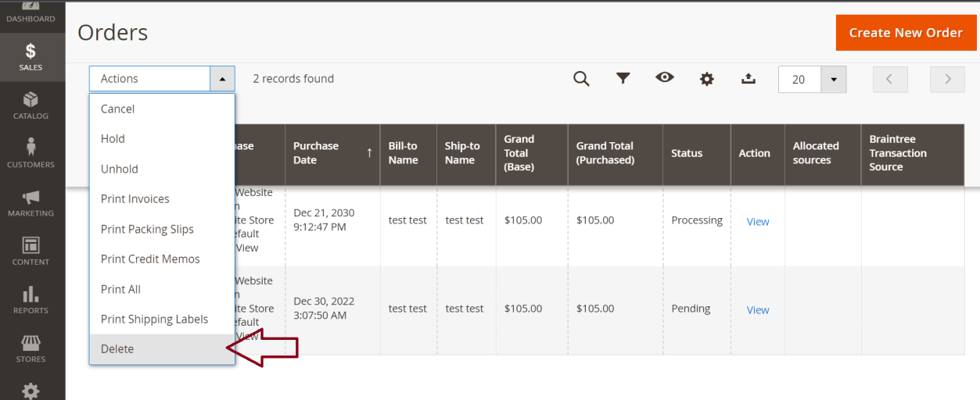Click Create New Order button
980x400 pixels.
coord(906,33)
